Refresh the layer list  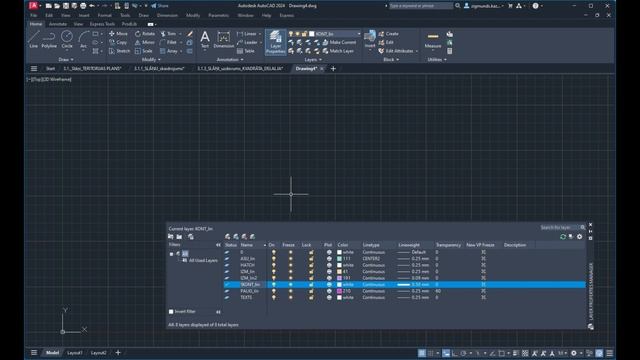click(563, 237)
